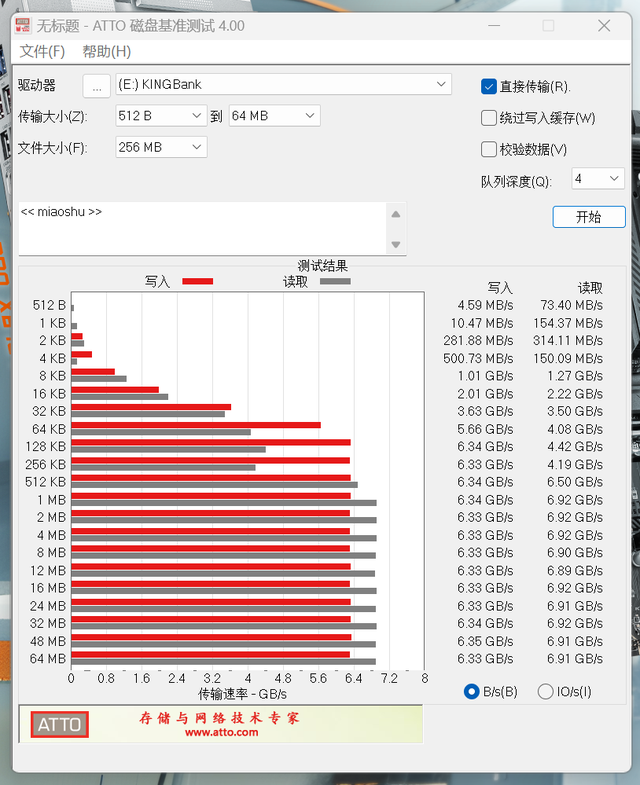
Task: Uncheck the 直接传输 (Direct I/O) checkbox
Action: (489, 87)
